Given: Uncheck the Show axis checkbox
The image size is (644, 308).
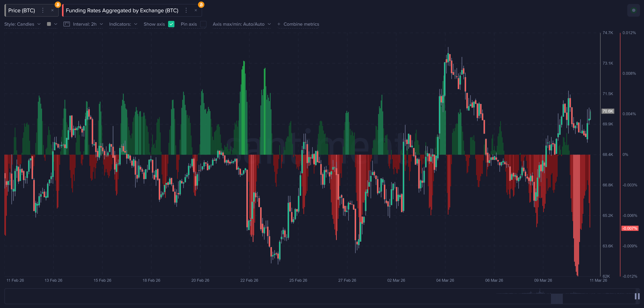Looking at the screenshot, I should (171, 24).
